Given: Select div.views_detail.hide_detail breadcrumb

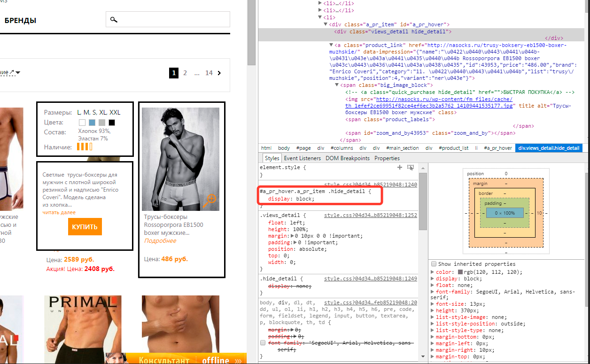Looking at the screenshot, I should 549,148.
